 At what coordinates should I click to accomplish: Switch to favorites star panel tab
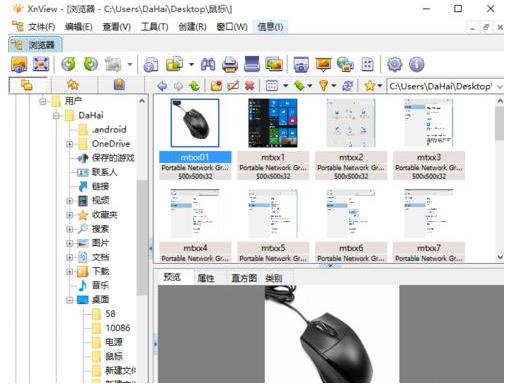pos(73,85)
